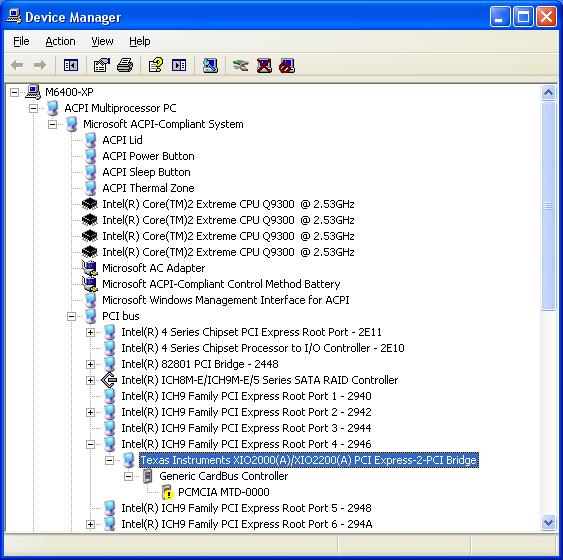
Task: Open the Action menu
Action: (60, 41)
